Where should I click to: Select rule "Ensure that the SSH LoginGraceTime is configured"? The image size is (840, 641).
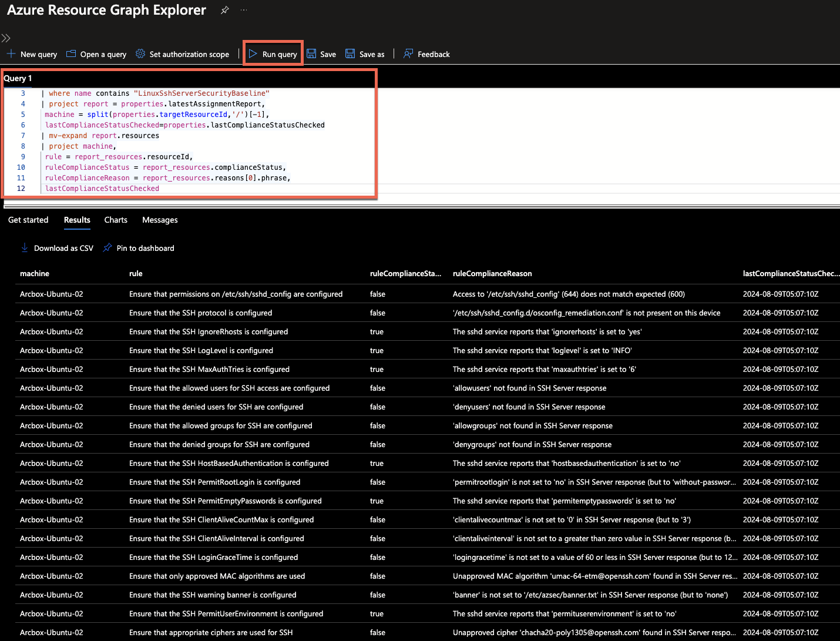(x=213, y=558)
